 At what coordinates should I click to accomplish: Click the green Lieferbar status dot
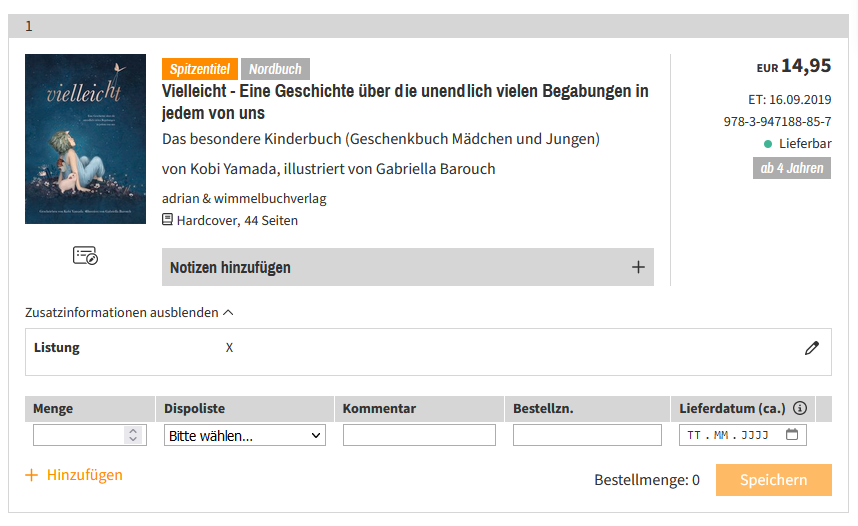point(768,144)
